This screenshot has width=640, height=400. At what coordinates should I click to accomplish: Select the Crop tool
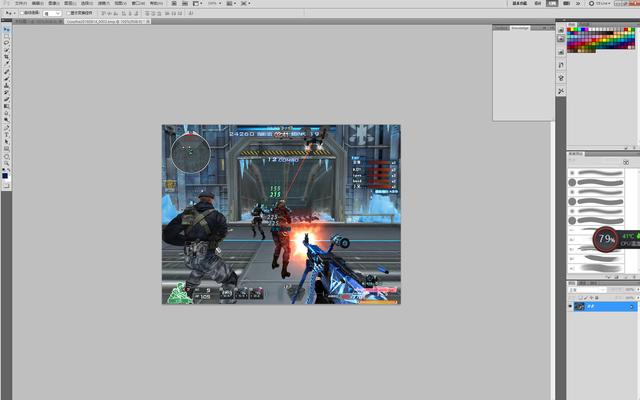pyautogui.click(x=7, y=56)
